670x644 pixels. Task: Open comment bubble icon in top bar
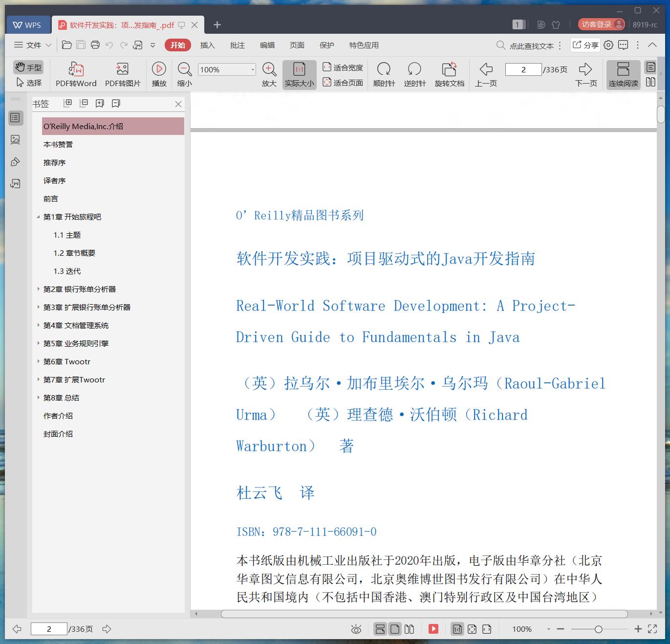click(x=623, y=45)
